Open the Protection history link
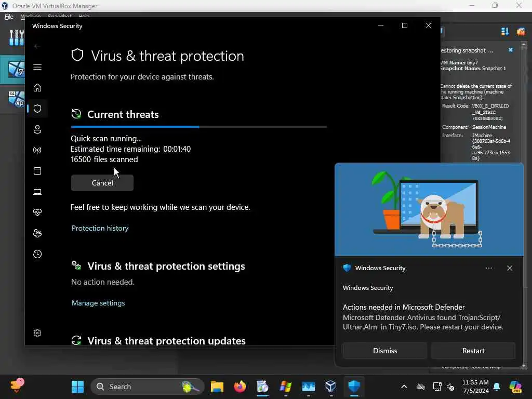 [100, 229]
